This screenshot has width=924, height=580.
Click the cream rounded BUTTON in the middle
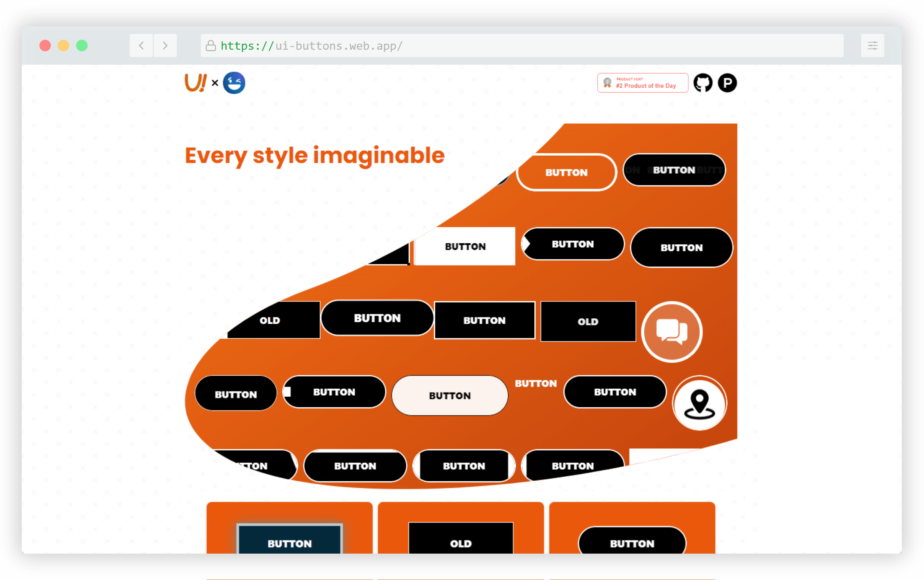[x=450, y=395]
